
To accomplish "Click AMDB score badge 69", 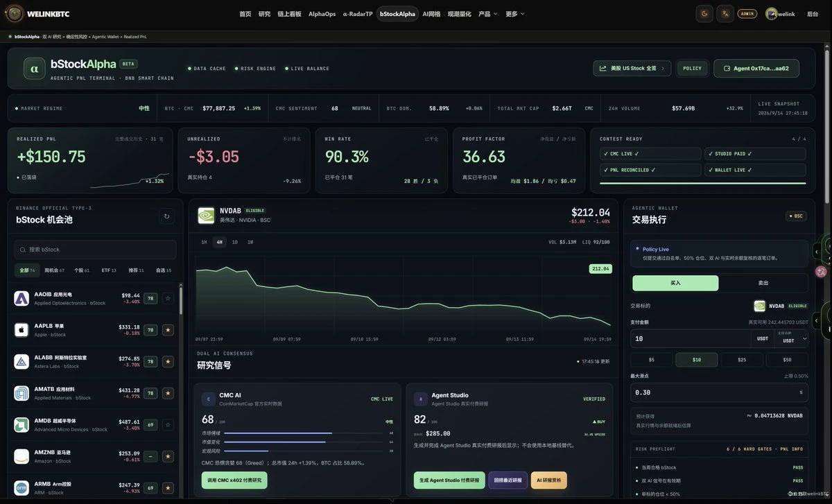I will [150, 425].
